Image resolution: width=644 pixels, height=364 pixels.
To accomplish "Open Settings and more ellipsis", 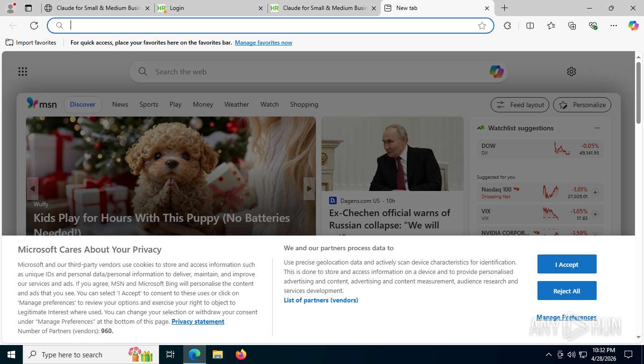I will click(x=614, y=26).
